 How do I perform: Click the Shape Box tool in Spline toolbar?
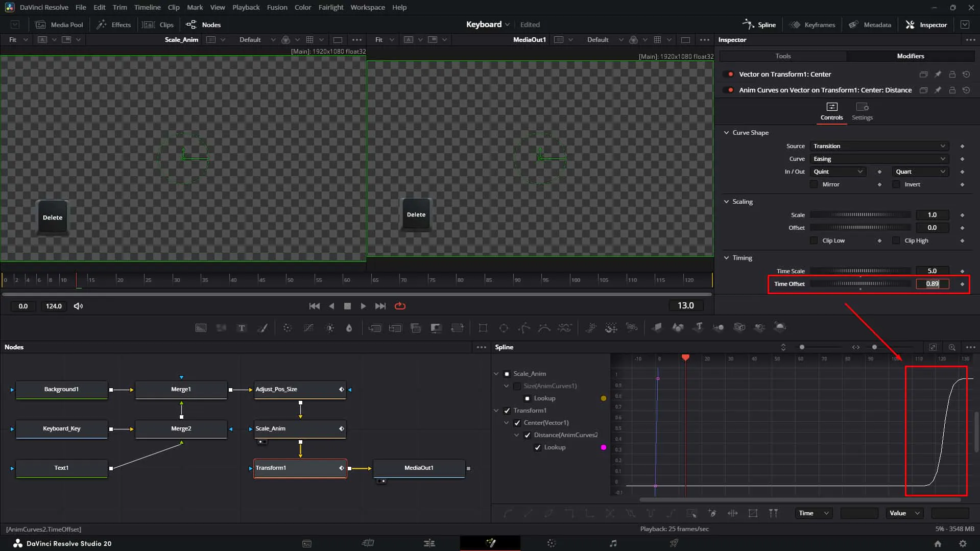coord(753,513)
